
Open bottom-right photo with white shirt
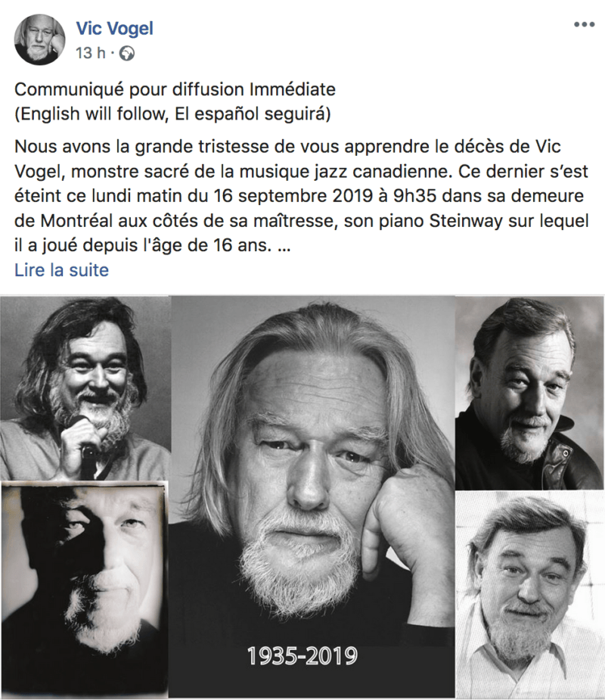[529, 595]
